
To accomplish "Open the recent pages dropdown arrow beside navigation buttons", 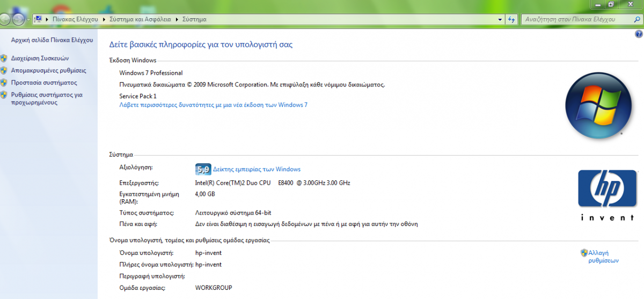I will click(28, 19).
